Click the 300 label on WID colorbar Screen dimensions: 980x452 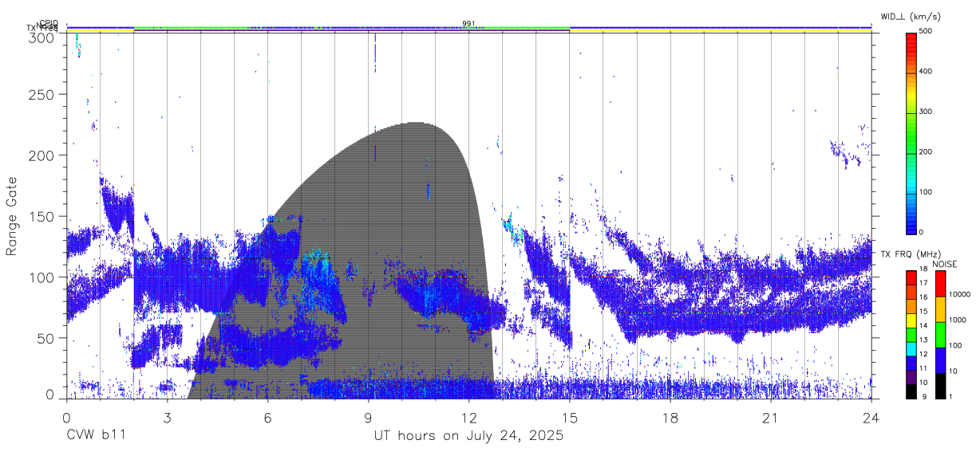927,112
